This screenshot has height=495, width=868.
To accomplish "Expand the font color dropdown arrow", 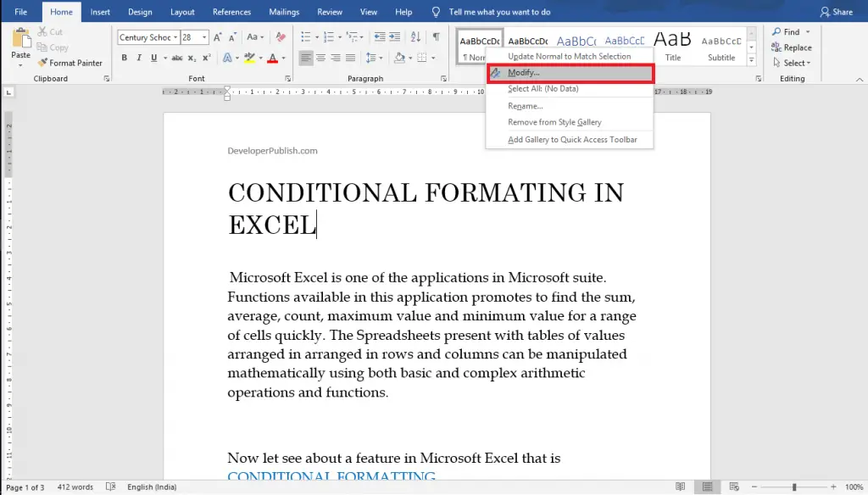I will pos(283,58).
